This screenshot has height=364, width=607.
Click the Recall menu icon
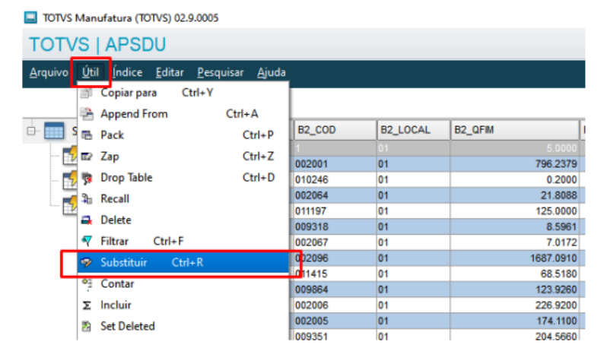tap(87, 199)
